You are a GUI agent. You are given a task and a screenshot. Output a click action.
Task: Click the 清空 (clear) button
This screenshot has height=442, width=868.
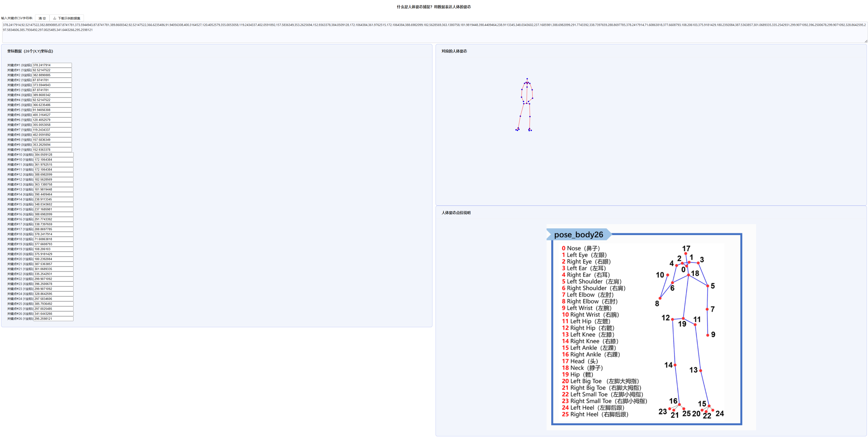click(x=42, y=18)
